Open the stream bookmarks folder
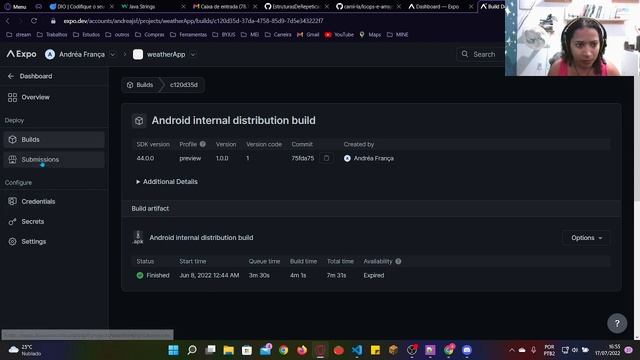Screen dimensions: 640x360 [x=19, y=35]
